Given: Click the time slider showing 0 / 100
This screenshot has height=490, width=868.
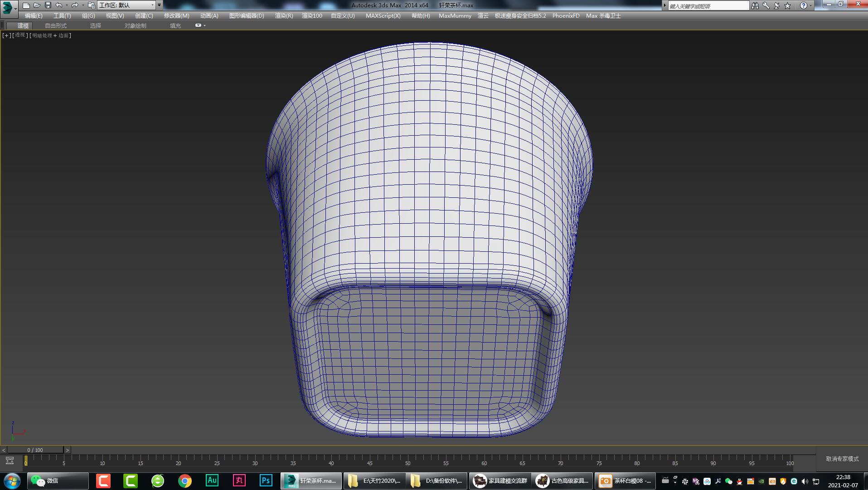Looking at the screenshot, I should (35, 450).
